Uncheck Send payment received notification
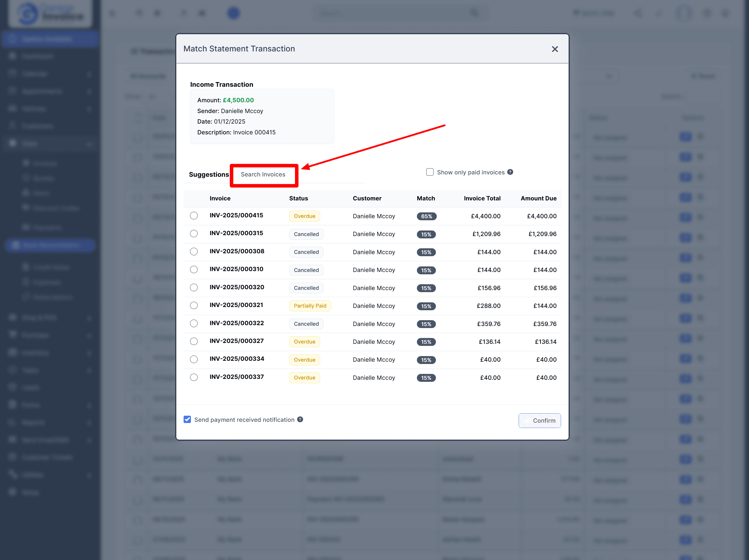The width and height of the screenshot is (749, 560). (x=187, y=419)
